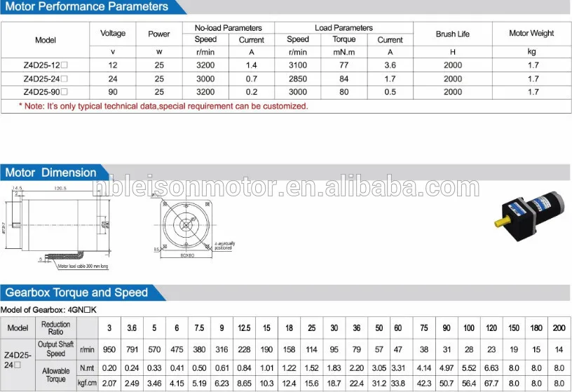Screen dimensions: 572x392
Task: Click torque '4.97' N.mt cell
Action: pyautogui.click(x=447, y=368)
